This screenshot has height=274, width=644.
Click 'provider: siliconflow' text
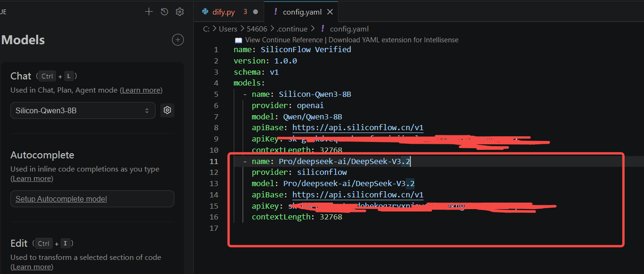tap(299, 172)
